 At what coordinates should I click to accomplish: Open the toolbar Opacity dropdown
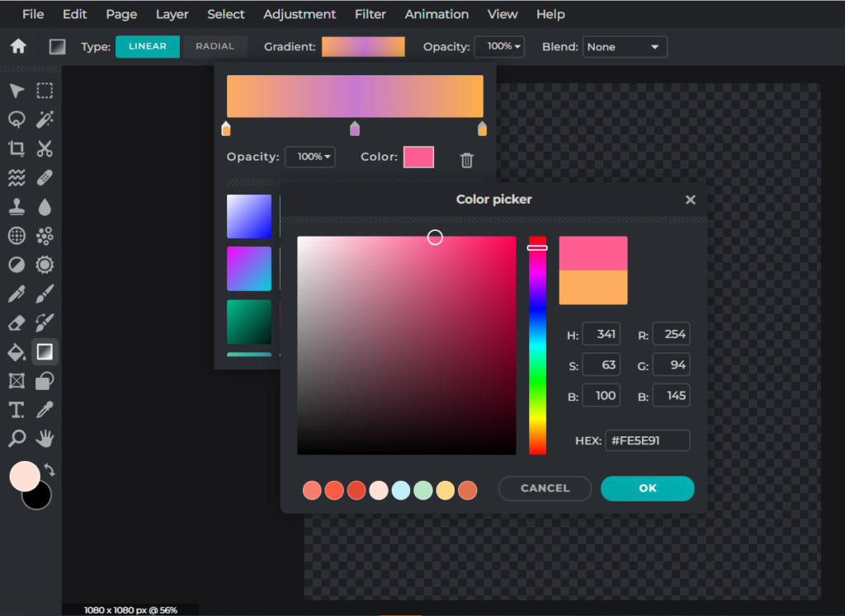pyautogui.click(x=499, y=47)
